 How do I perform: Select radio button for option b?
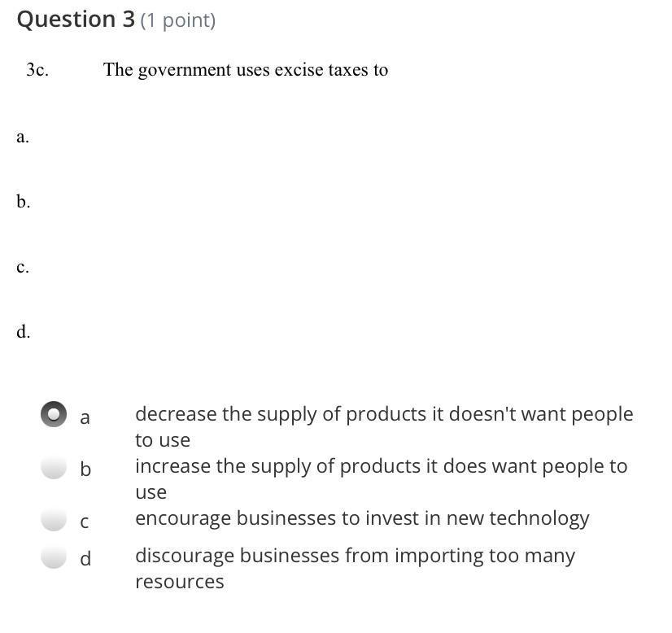coord(54,467)
